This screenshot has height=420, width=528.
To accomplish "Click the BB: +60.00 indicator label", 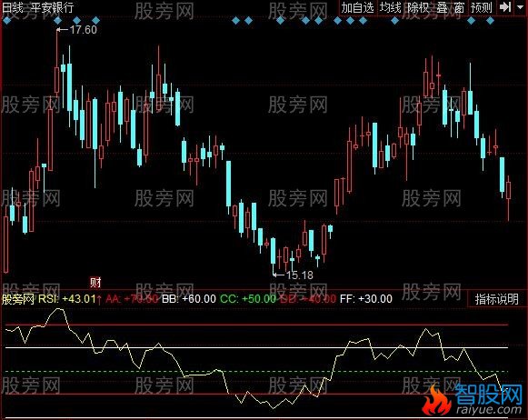I will tap(189, 299).
